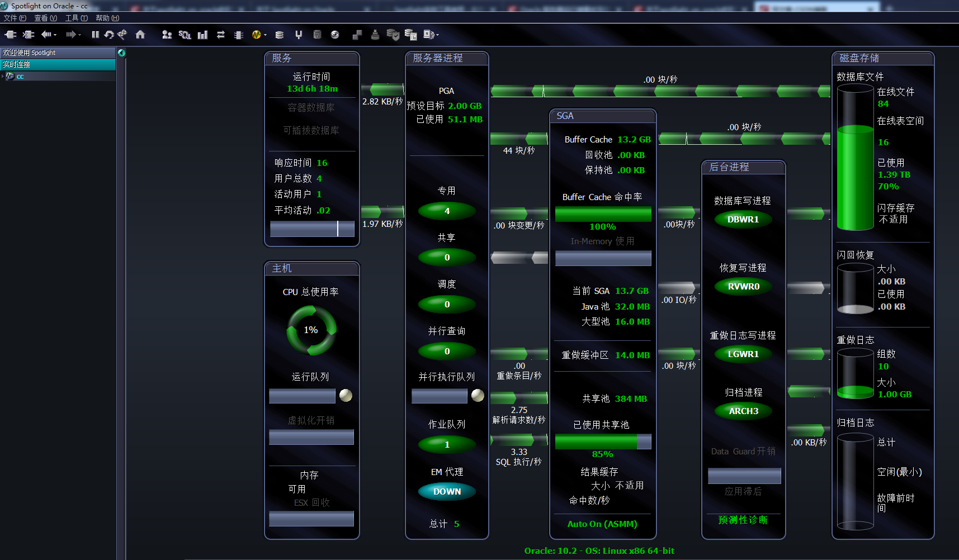Click the ARCH3 process button
Image resolution: width=959 pixels, height=560 pixels.
coord(743,411)
